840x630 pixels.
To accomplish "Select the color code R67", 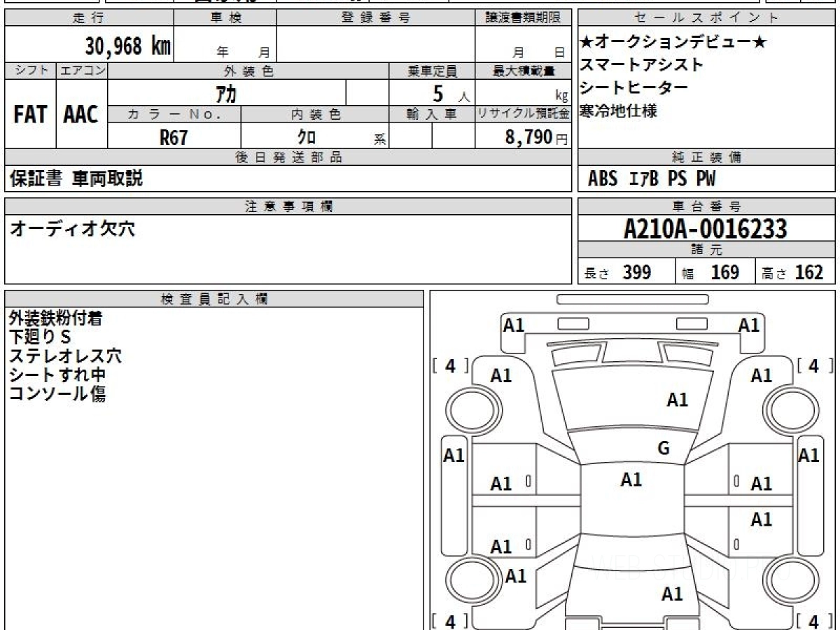I will coord(174,137).
